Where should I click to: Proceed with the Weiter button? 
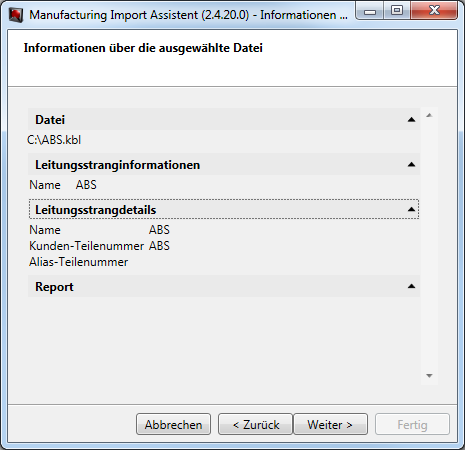pos(330,424)
